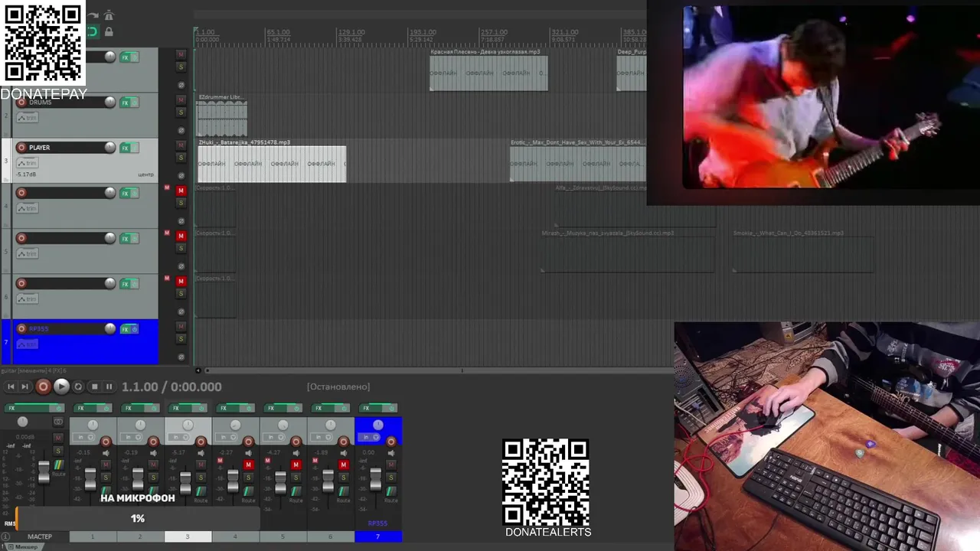Click the channel 4 volume fader
Screen dimensions: 980x551
click(x=233, y=481)
